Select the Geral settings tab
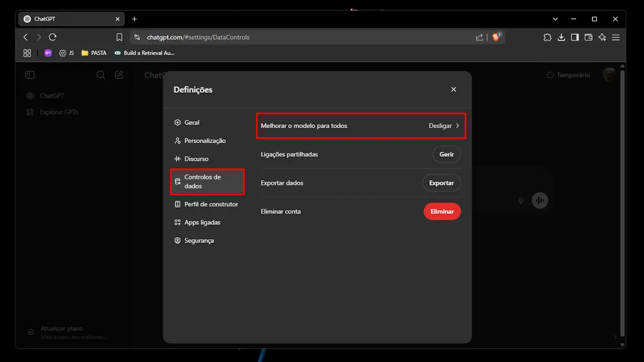The height and width of the screenshot is (362, 644). click(x=192, y=123)
